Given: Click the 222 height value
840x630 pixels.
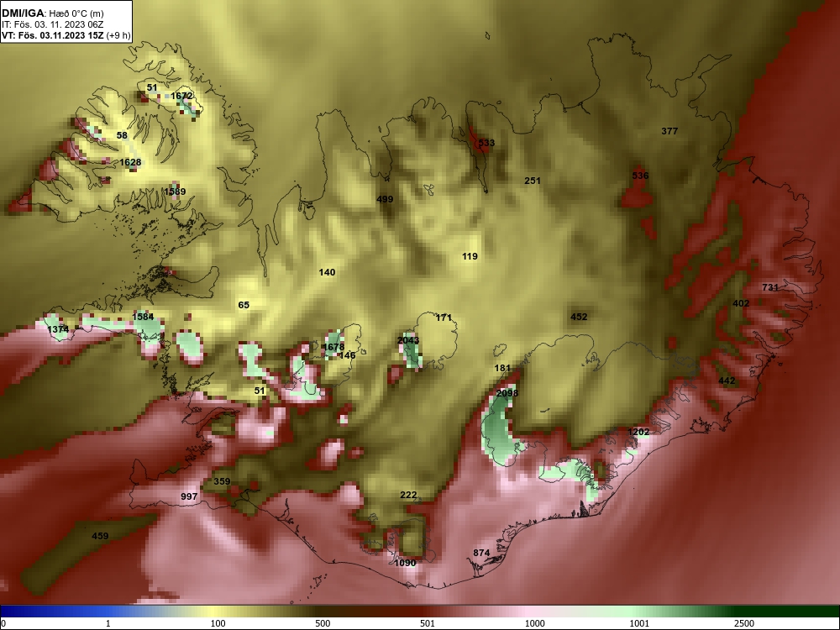Looking at the screenshot, I should coord(408,495).
